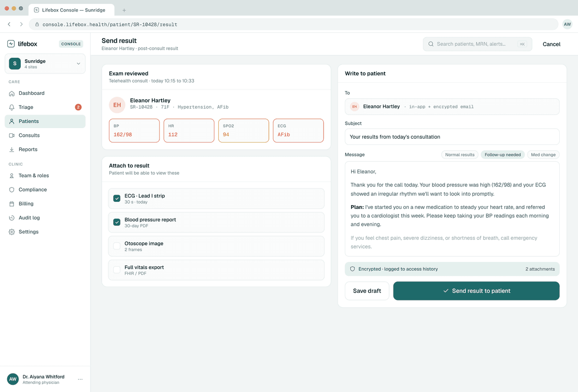Click the browser forward arrow
Viewport: 578px width, 392px height.
click(x=21, y=24)
